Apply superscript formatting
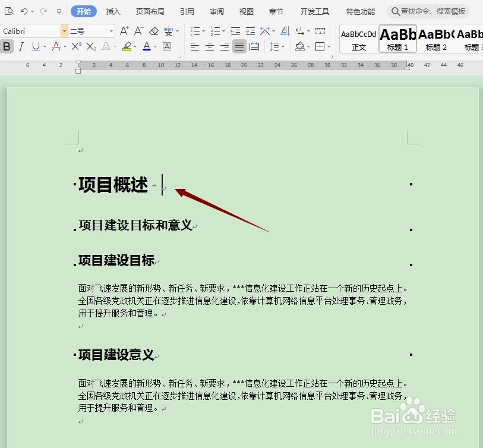The width and height of the screenshot is (483, 448). coord(75,45)
